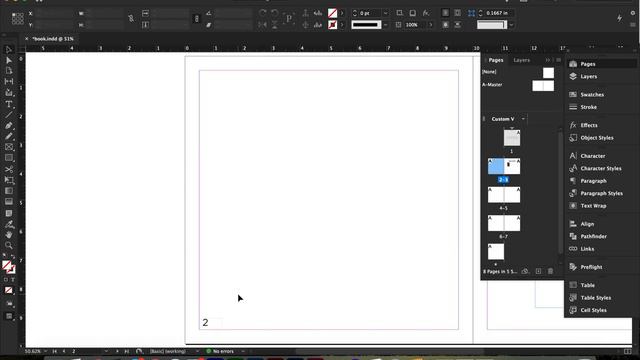Expand fill color options arrow

coord(342,13)
